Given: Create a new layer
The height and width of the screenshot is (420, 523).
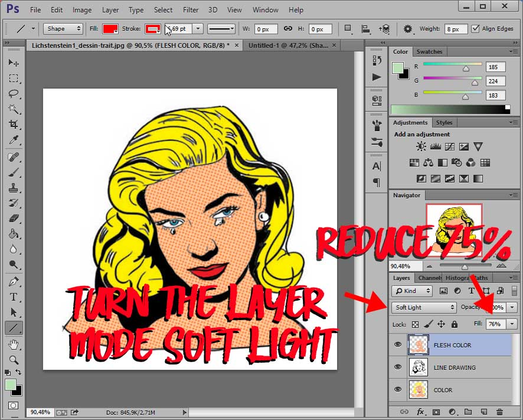Looking at the screenshot, I should [x=484, y=412].
